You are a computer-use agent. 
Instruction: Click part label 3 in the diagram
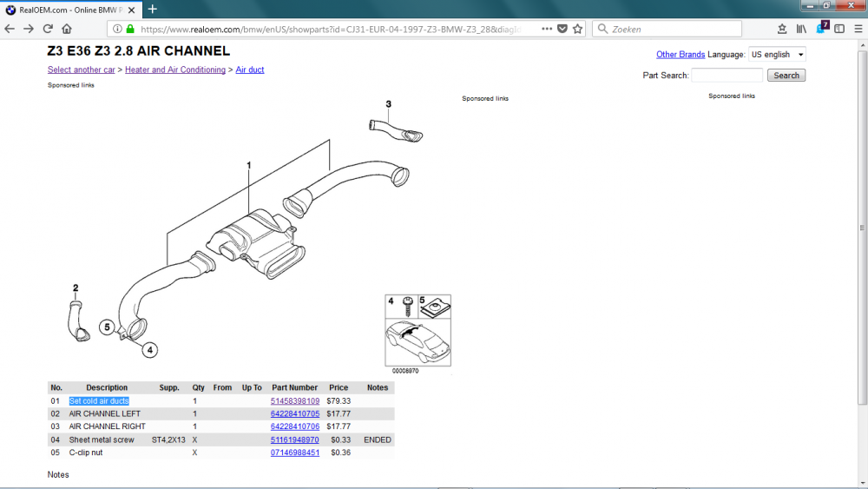click(x=388, y=104)
